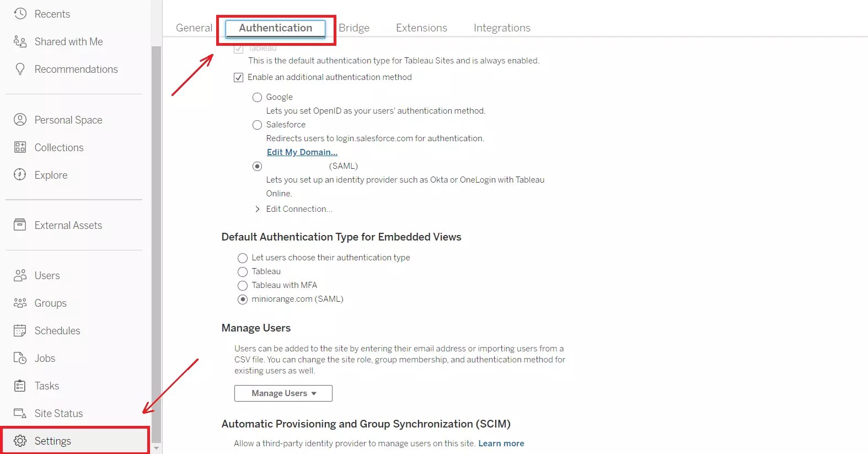Viewport: 868px width, 454px height.
Task: Open the Schedules icon
Action: click(x=20, y=330)
